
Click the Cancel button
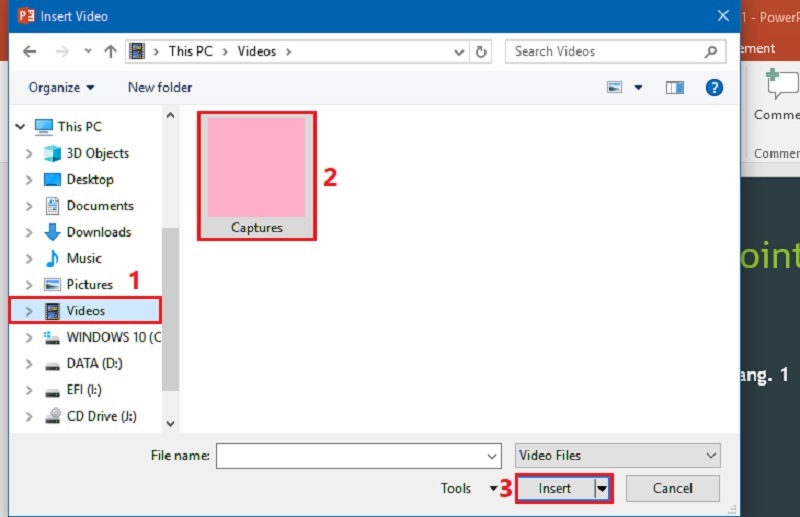click(x=672, y=488)
